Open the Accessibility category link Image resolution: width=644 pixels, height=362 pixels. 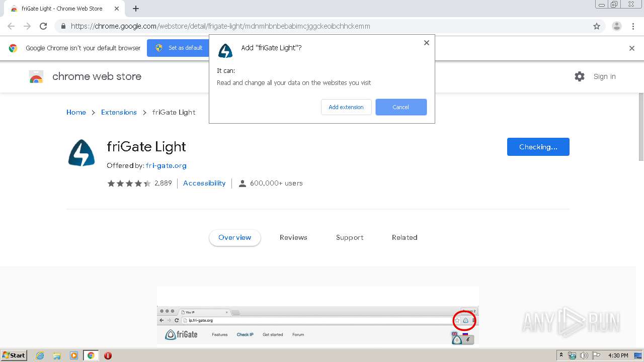[x=204, y=183]
